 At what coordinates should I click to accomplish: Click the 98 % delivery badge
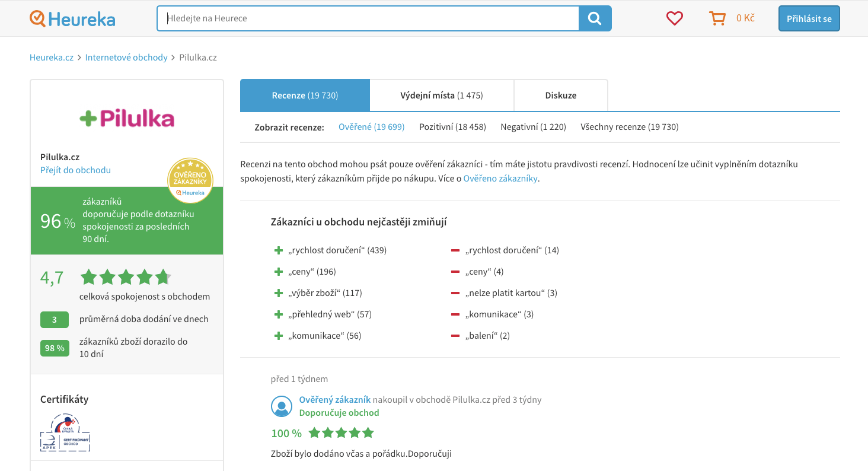[x=55, y=348]
